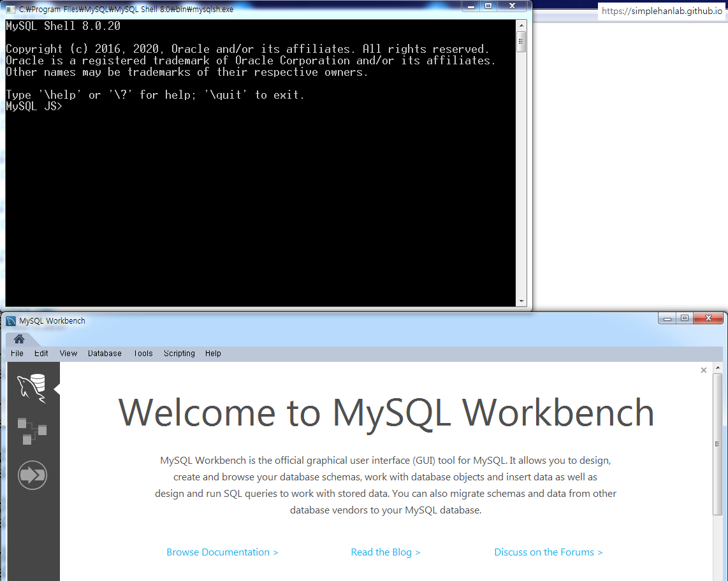
Task: Click the MySQL Shell scrollbar down arrow
Action: [x=521, y=301]
